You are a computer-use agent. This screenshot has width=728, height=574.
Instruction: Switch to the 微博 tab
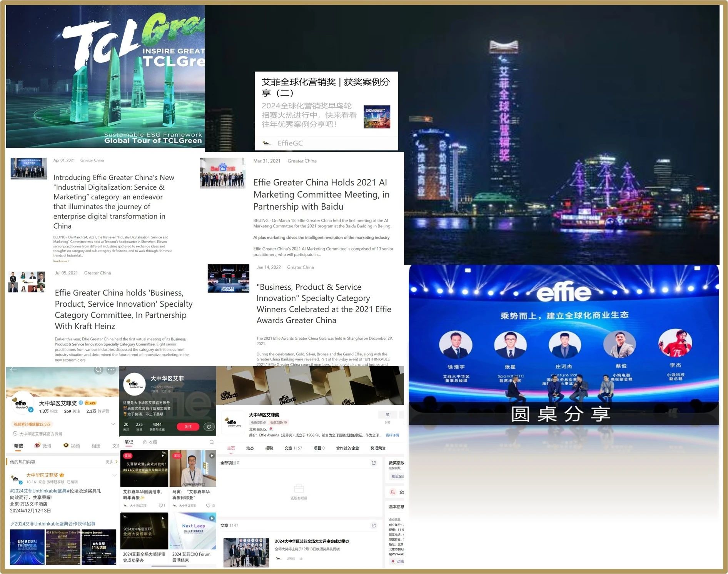[43, 446]
